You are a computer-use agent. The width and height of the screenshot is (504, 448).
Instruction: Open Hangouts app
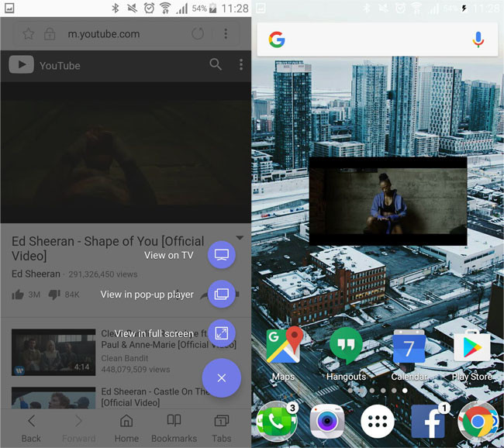346,353
